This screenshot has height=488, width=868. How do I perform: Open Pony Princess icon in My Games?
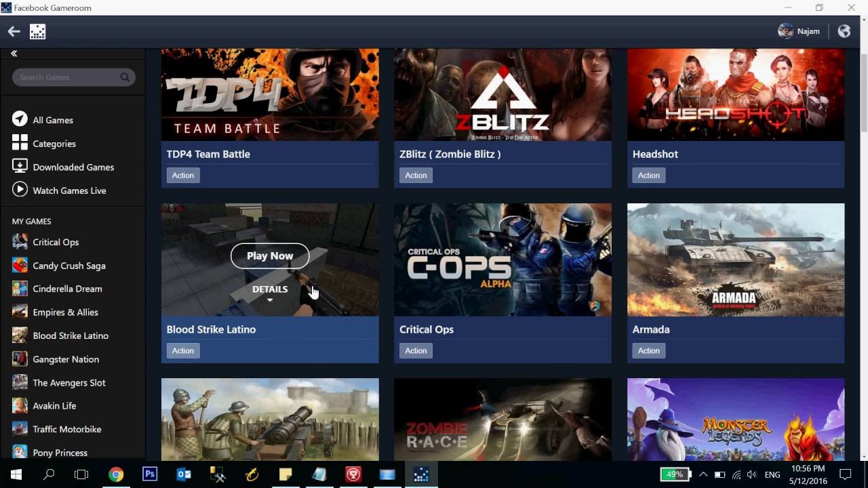click(x=20, y=452)
